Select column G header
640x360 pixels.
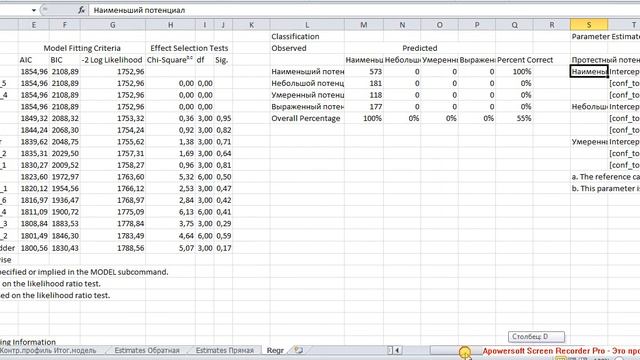pyautogui.click(x=113, y=25)
